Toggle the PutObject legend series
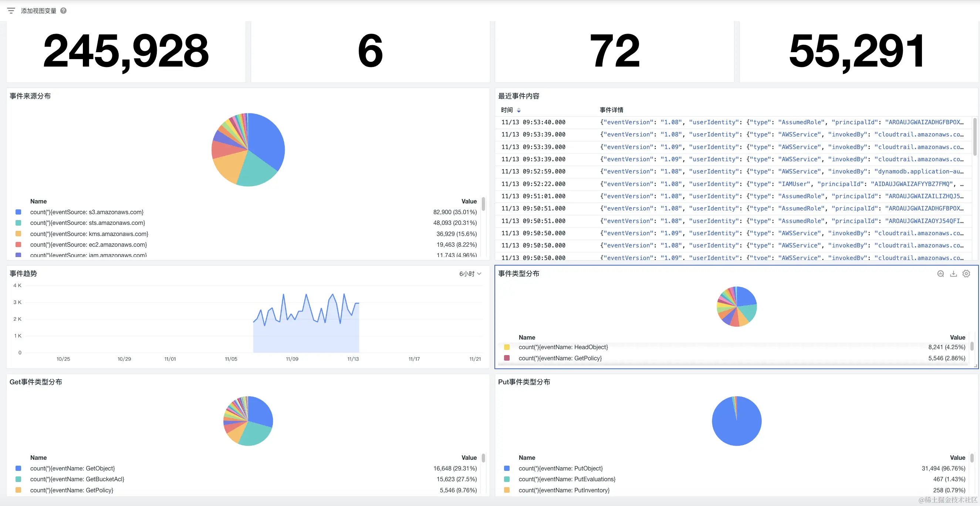 pos(560,468)
